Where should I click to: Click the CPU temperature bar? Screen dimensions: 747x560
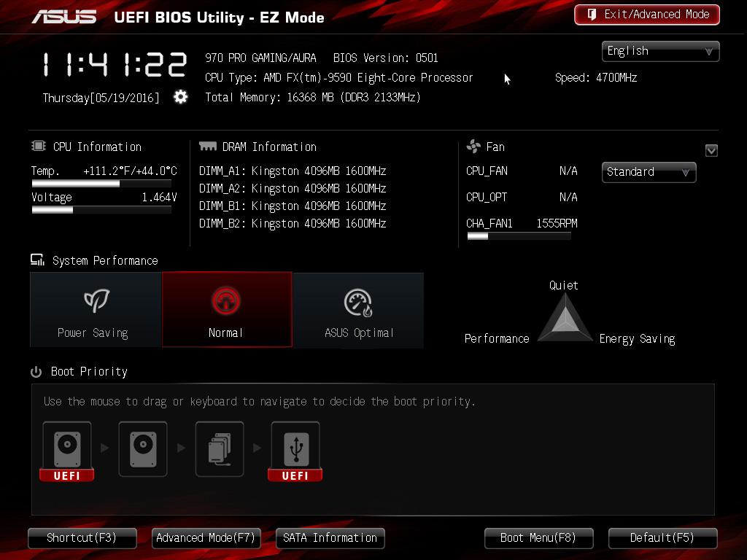click(x=101, y=183)
